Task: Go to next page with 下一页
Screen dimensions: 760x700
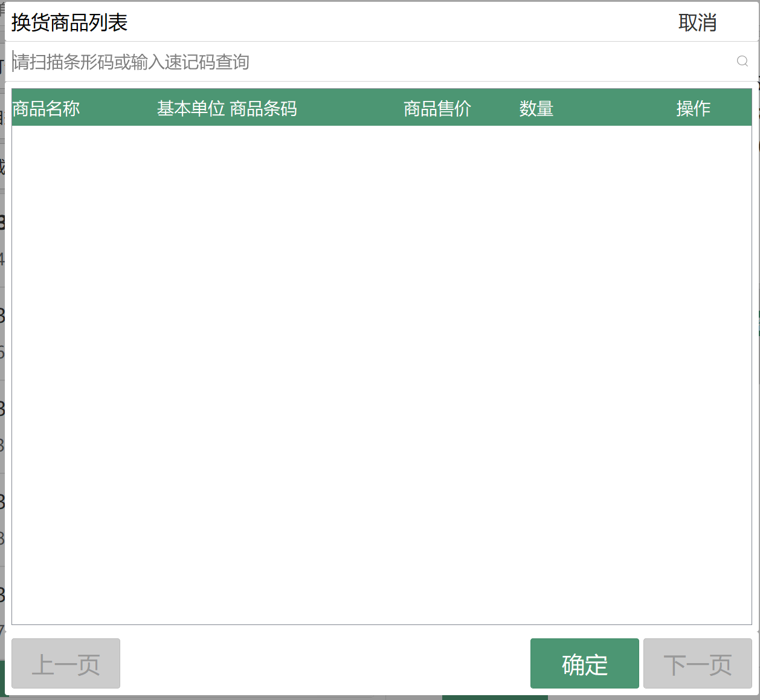Action: [697, 663]
